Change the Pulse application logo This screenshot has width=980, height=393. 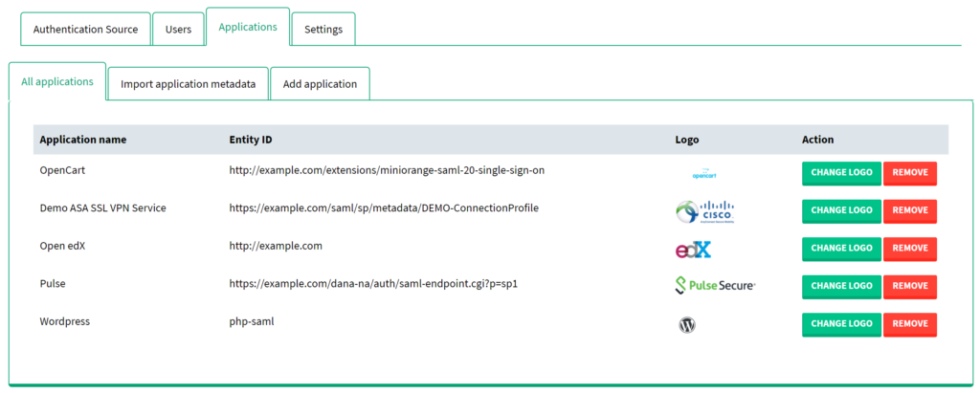click(840, 286)
